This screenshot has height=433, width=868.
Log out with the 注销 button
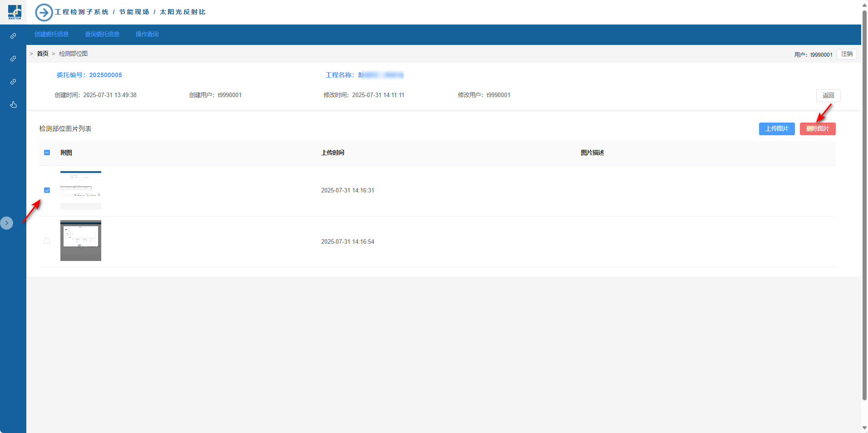847,54
